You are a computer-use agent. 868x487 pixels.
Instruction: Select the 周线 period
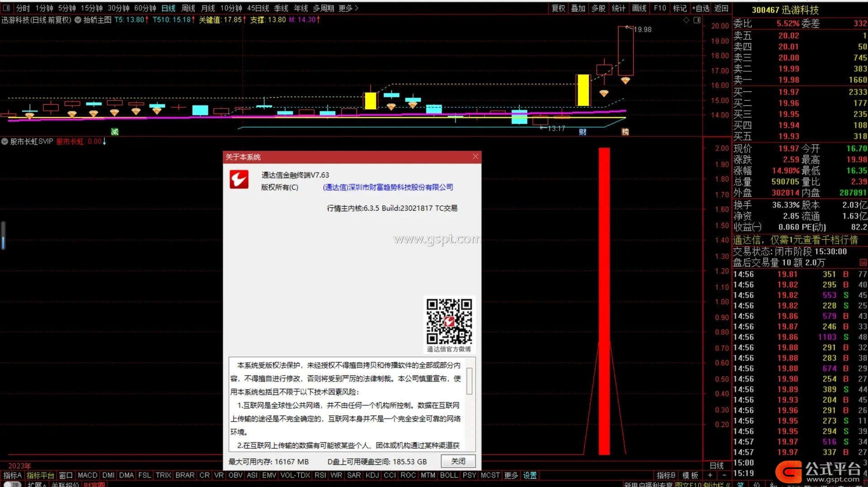pyautogui.click(x=188, y=8)
